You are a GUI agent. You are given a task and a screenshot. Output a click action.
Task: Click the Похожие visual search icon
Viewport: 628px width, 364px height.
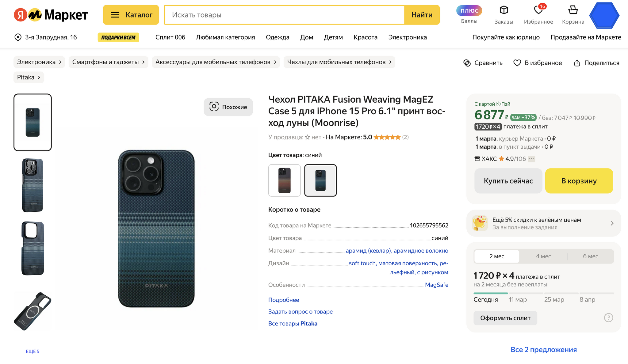coord(214,107)
